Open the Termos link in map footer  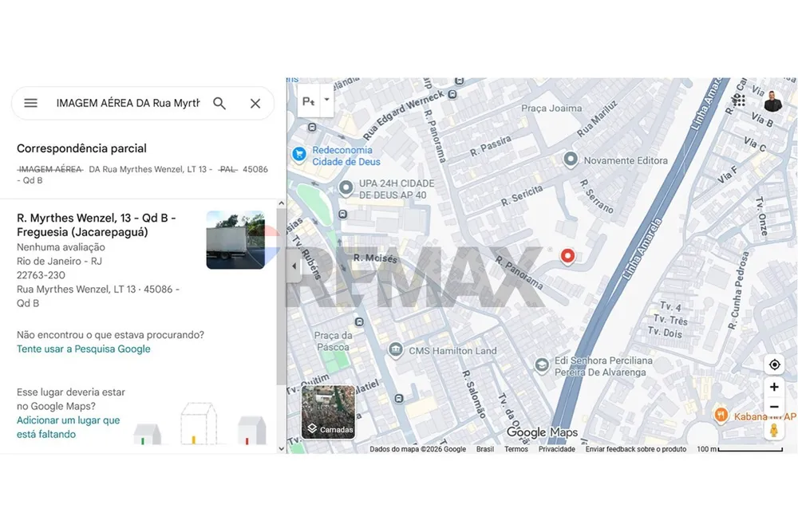point(516,449)
